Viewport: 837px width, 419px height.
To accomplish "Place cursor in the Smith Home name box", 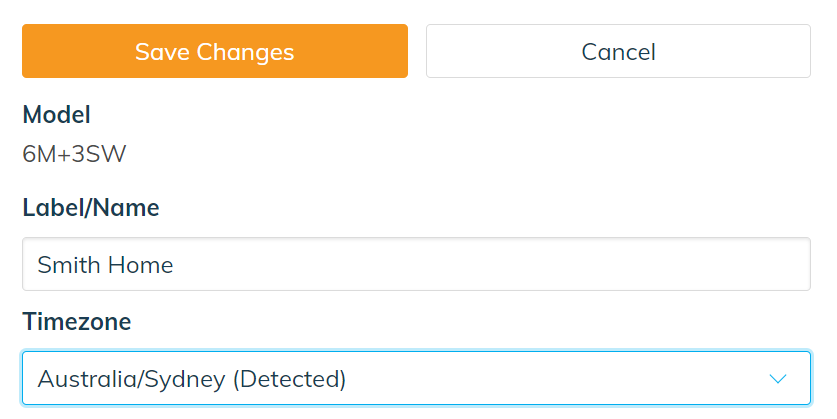I will (x=416, y=264).
